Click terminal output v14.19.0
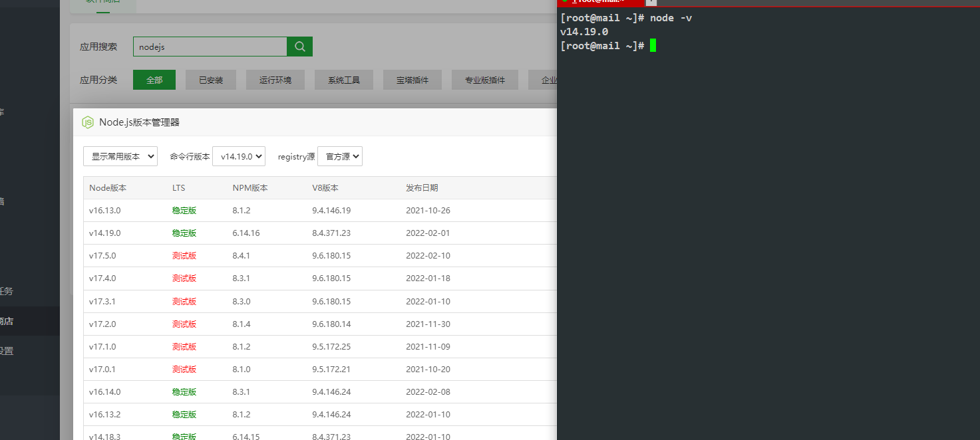This screenshot has height=440, width=980. pyautogui.click(x=584, y=32)
